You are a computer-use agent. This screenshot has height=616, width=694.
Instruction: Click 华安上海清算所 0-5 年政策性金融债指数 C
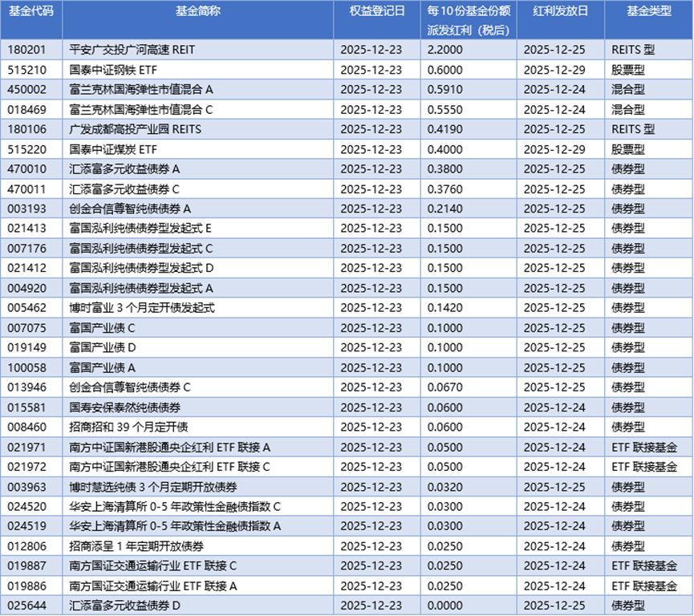(x=175, y=507)
